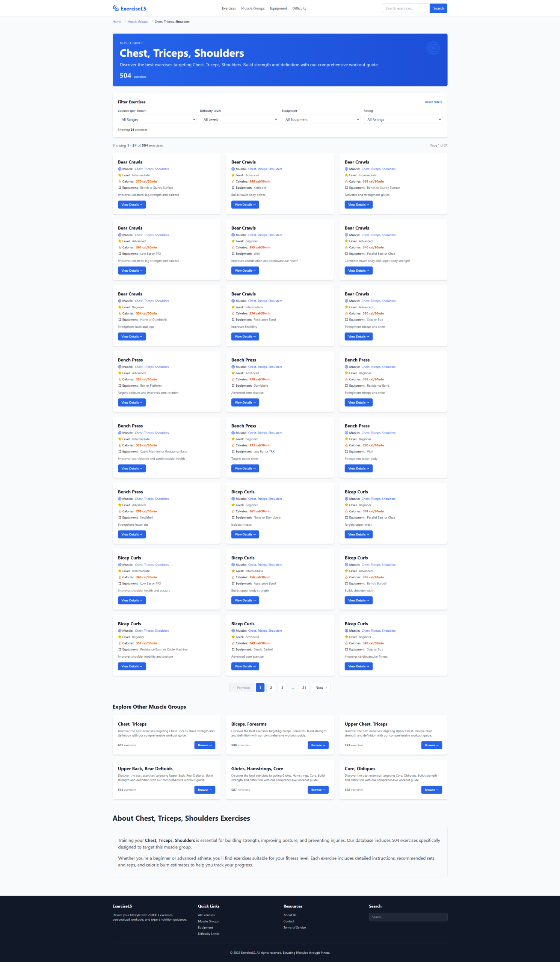Image resolution: width=560 pixels, height=962 pixels.
Task: Go to page 2 of results
Action: pyautogui.click(x=271, y=688)
